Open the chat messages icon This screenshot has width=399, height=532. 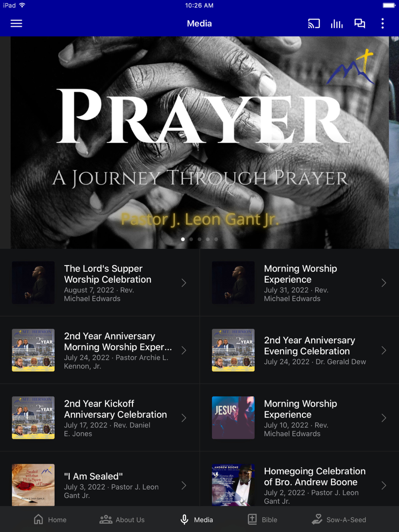[359, 24]
